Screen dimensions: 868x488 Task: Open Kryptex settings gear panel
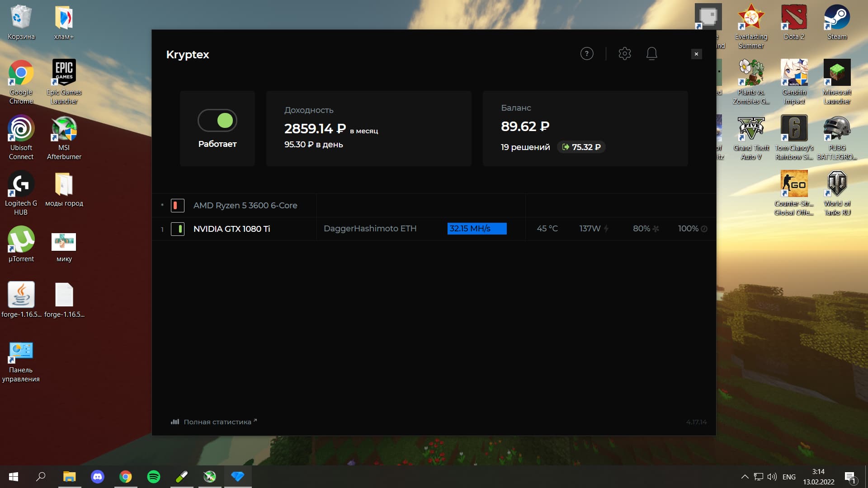[623, 54]
